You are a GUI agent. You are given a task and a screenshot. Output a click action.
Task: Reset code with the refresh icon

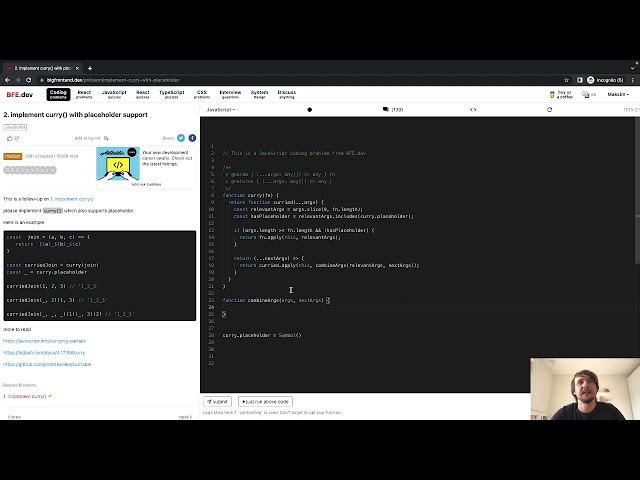pos(549,109)
